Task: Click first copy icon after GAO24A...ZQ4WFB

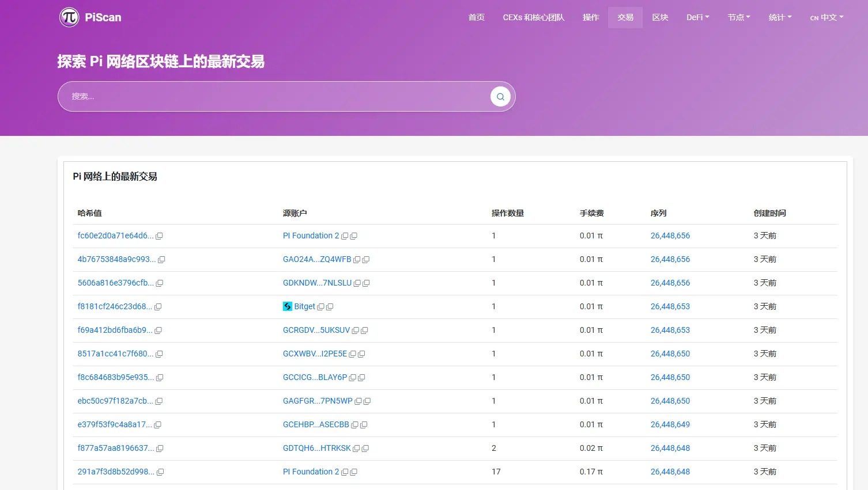Action: click(357, 260)
